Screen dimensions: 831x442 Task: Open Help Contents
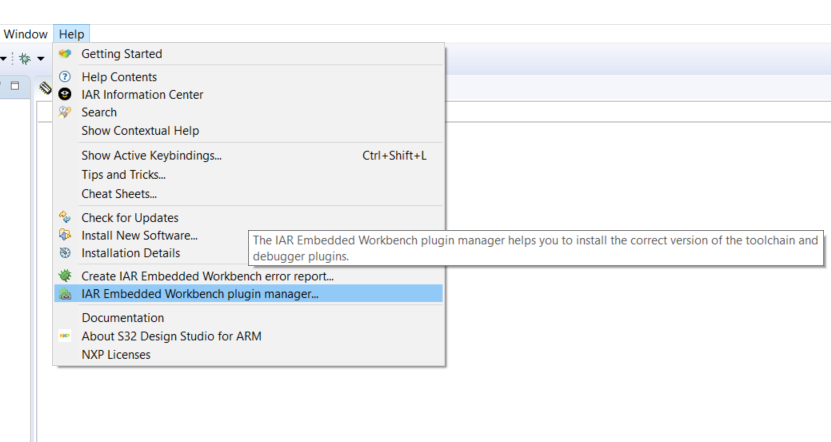pos(249,77)
